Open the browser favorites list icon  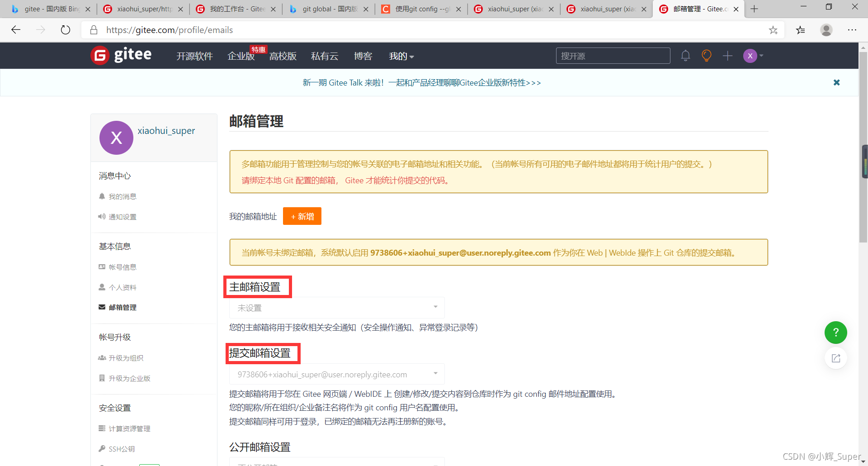(801, 30)
